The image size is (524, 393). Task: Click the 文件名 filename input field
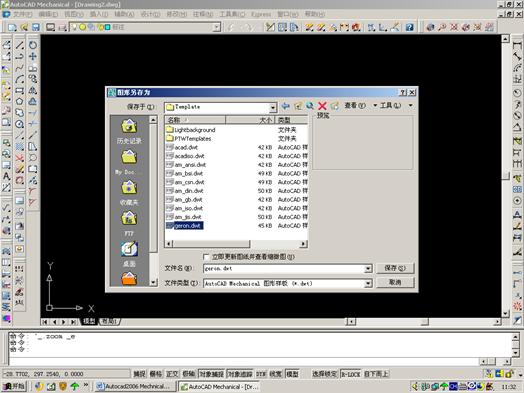pyautogui.click(x=284, y=269)
